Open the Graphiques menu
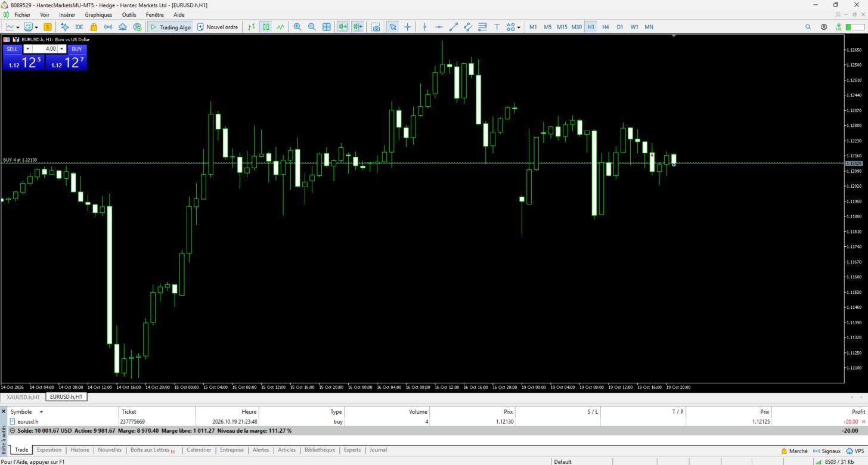The width and height of the screenshot is (868, 465). [x=98, y=15]
